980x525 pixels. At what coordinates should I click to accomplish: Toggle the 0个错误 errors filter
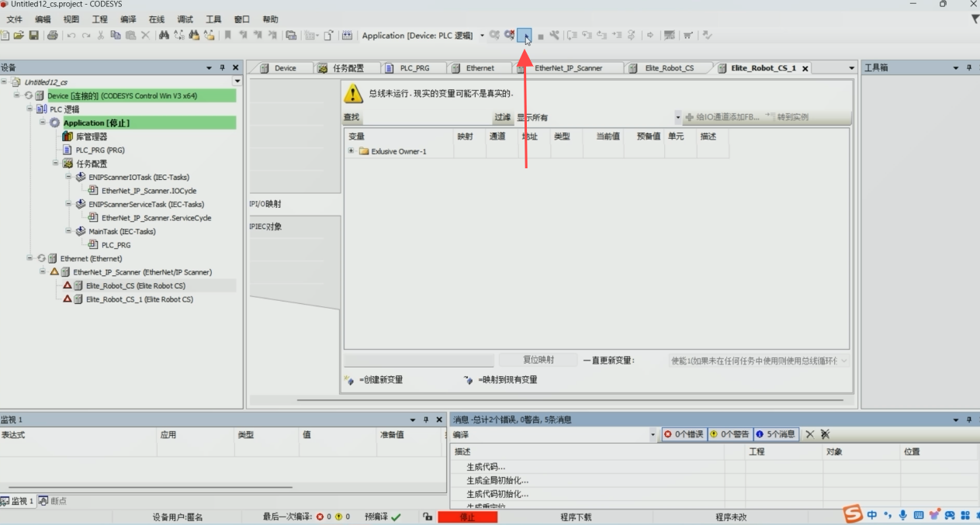coord(684,434)
